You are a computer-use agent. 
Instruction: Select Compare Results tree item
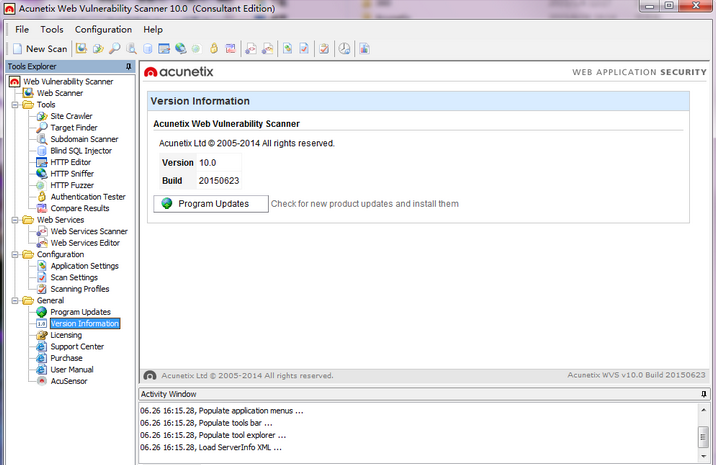pyautogui.click(x=79, y=208)
